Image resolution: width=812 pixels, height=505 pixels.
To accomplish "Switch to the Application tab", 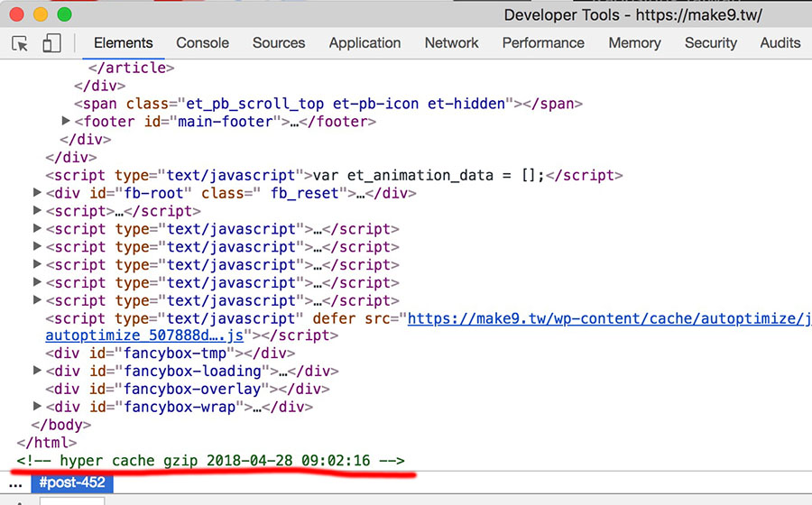I will click(364, 43).
